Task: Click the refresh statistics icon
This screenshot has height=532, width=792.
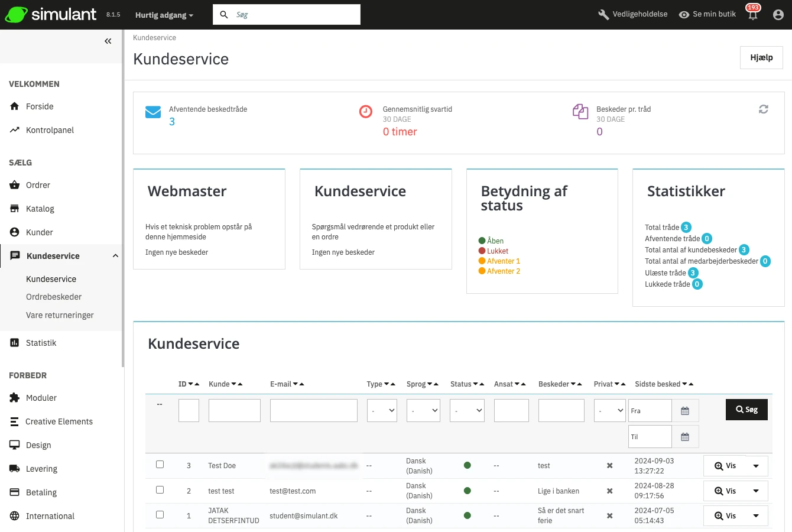Action: click(x=764, y=109)
